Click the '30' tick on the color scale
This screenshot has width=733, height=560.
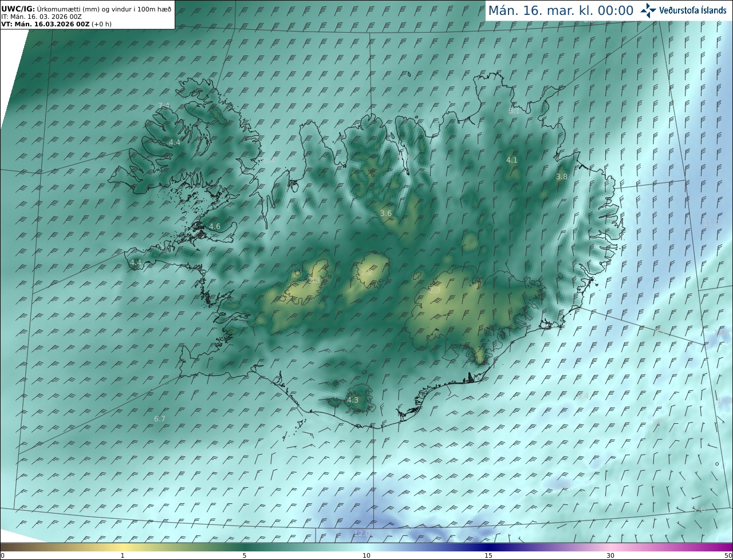[x=610, y=556]
